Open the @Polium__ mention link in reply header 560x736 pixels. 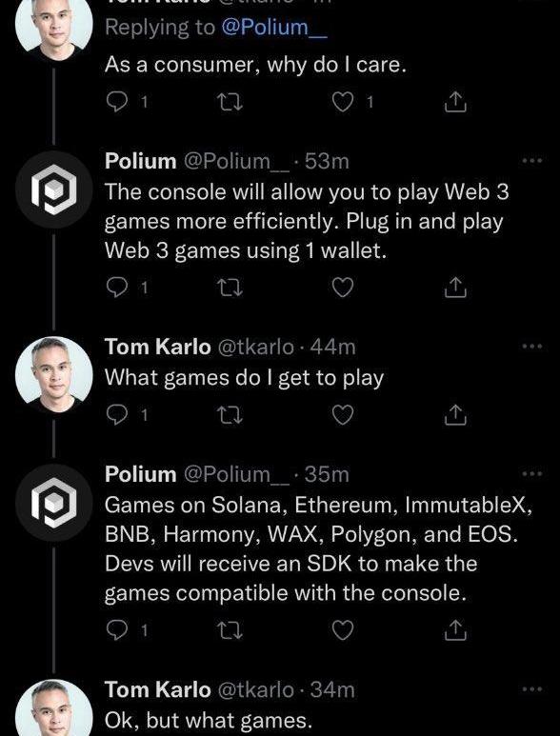[273, 29]
